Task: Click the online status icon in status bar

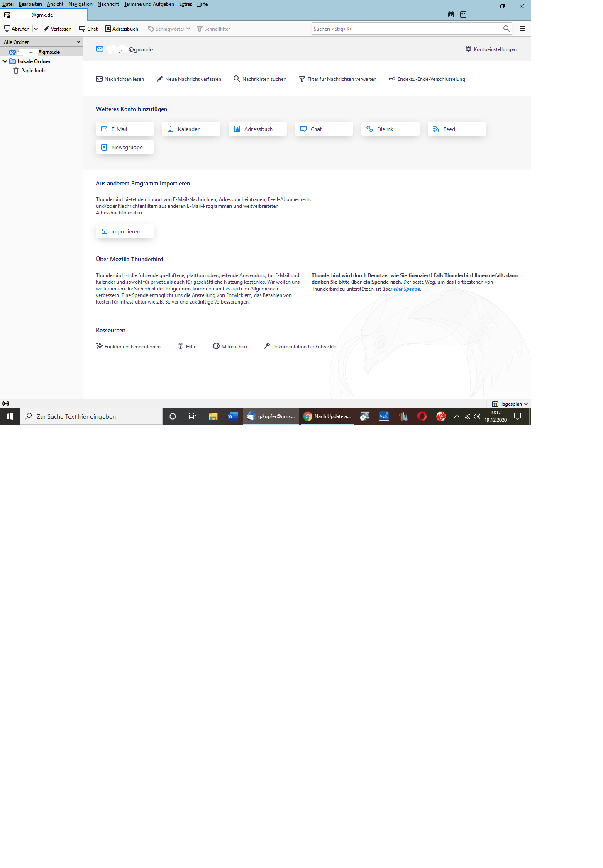Action: click(6, 404)
